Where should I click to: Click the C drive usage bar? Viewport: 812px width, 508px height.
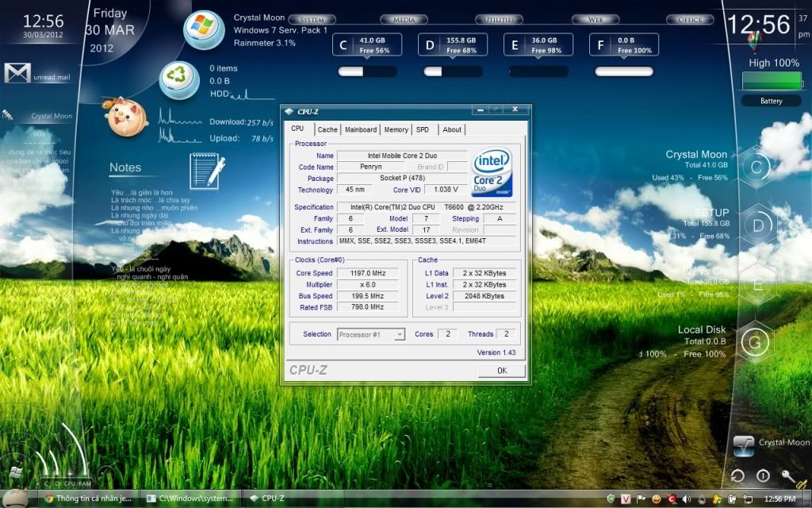click(x=367, y=71)
